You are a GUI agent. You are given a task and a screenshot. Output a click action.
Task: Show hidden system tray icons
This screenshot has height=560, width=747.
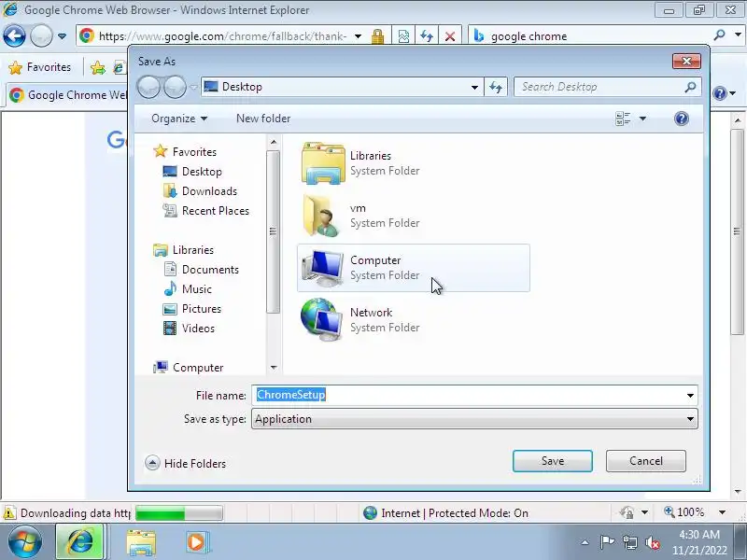(x=585, y=542)
